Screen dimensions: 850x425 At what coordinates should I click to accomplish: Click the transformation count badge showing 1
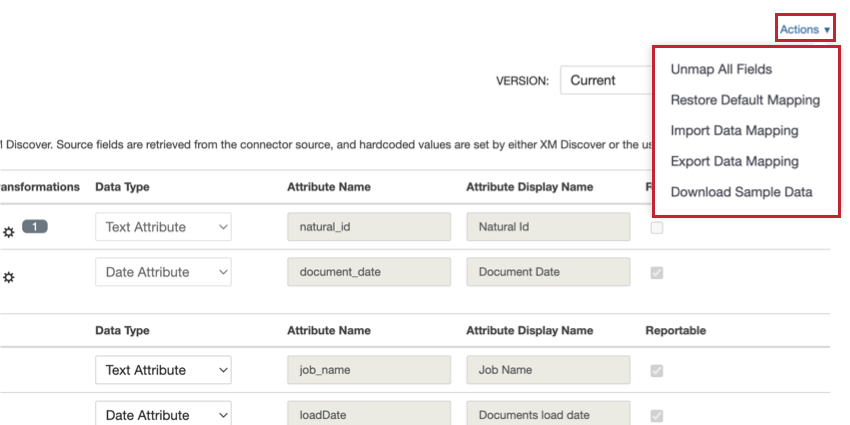35,227
